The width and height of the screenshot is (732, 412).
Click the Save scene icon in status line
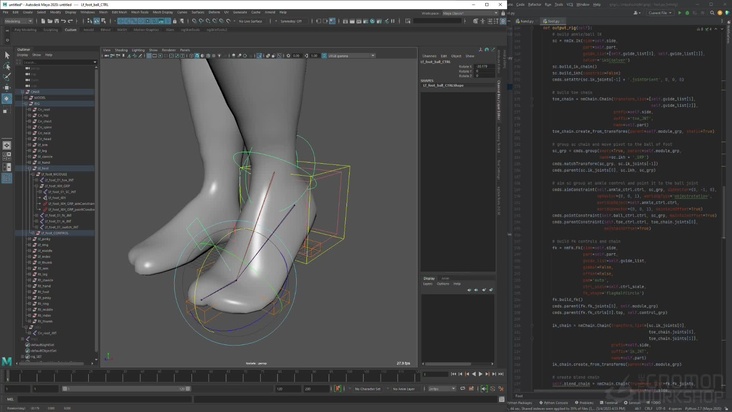point(57,21)
